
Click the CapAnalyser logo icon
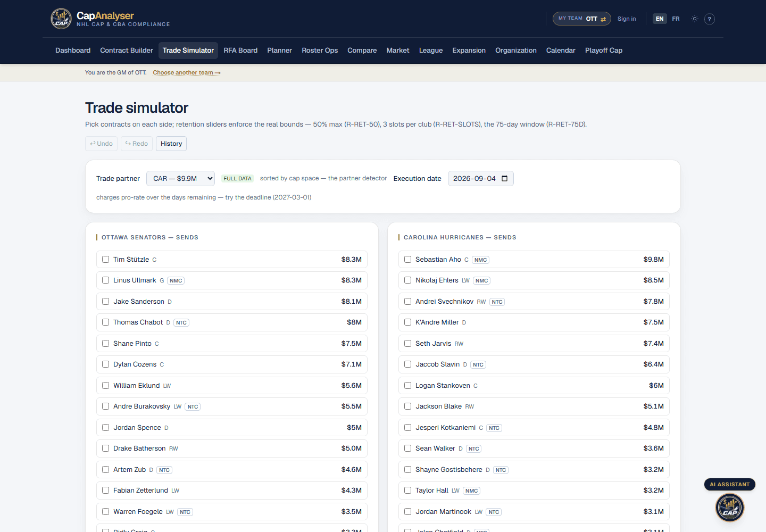coord(61,19)
